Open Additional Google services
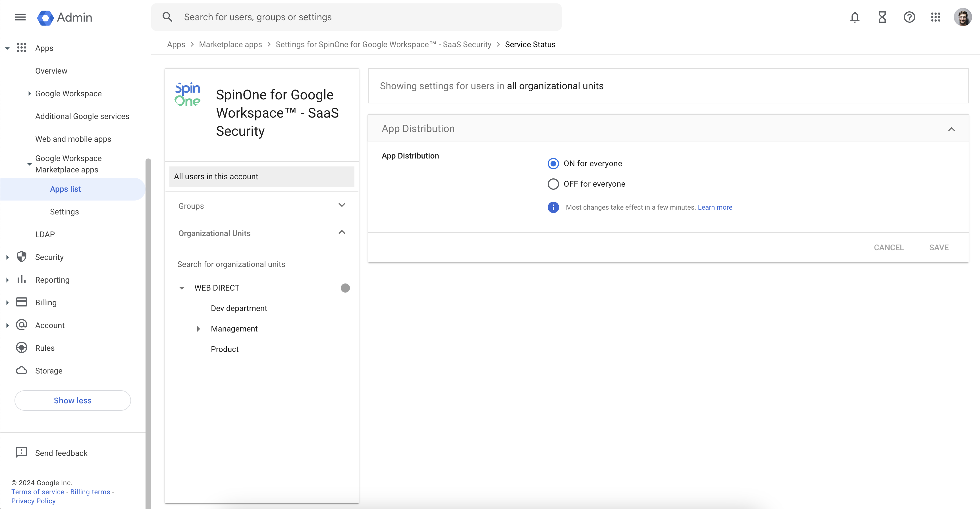This screenshot has height=509, width=980. coord(82,116)
